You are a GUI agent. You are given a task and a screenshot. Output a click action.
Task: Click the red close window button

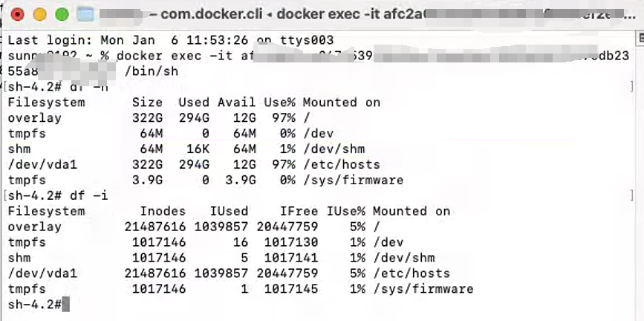coord(18,15)
